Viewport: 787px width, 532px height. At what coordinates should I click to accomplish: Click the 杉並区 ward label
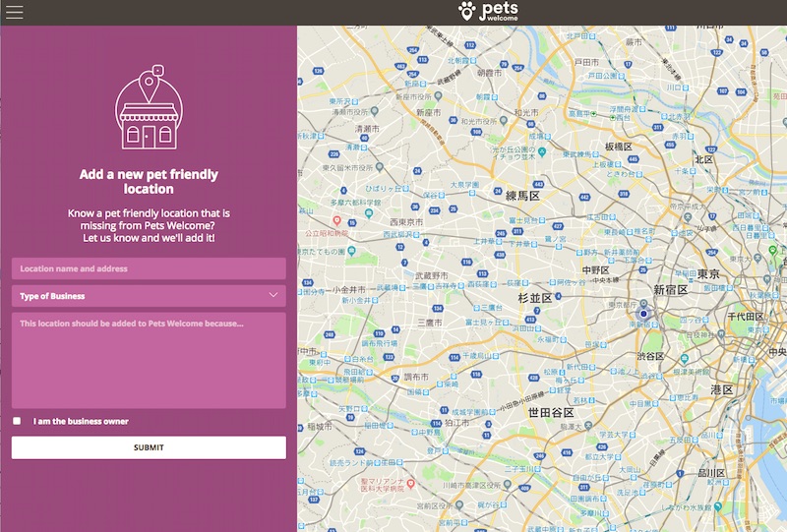click(x=536, y=296)
